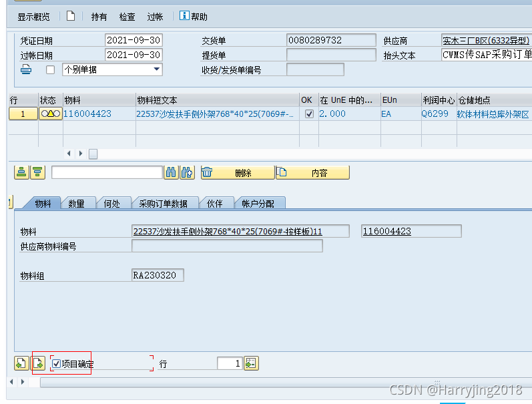532x404 pixels.
Task: Click the binoculars find icon
Action: (171, 172)
